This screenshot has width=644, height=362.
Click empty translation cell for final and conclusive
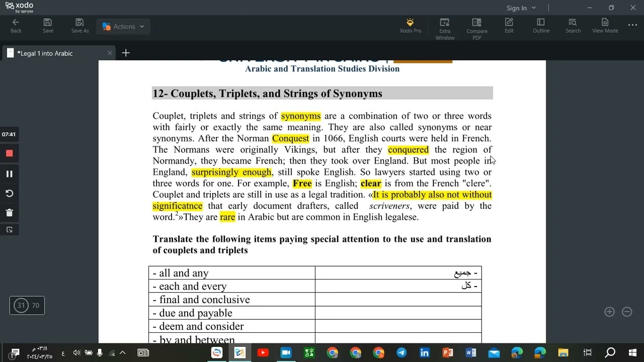(x=398, y=300)
